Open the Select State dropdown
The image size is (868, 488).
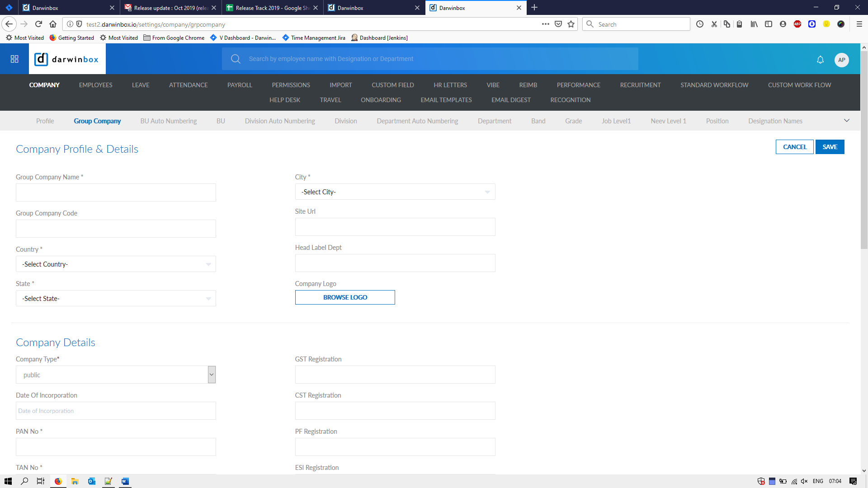coord(116,299)
